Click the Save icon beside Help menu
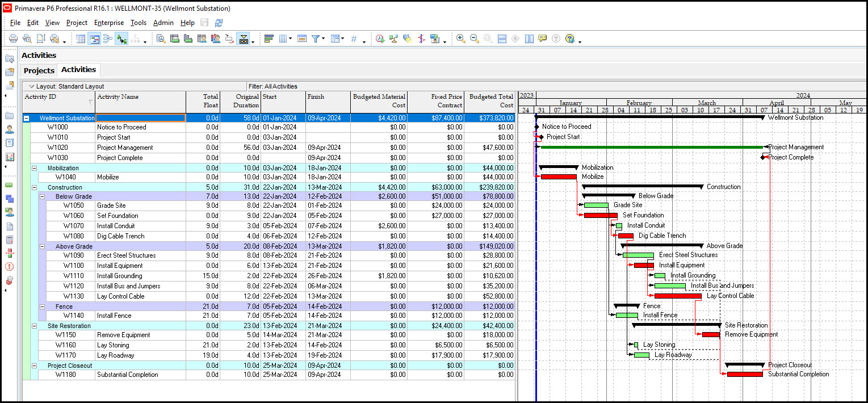 pos(204,23)
